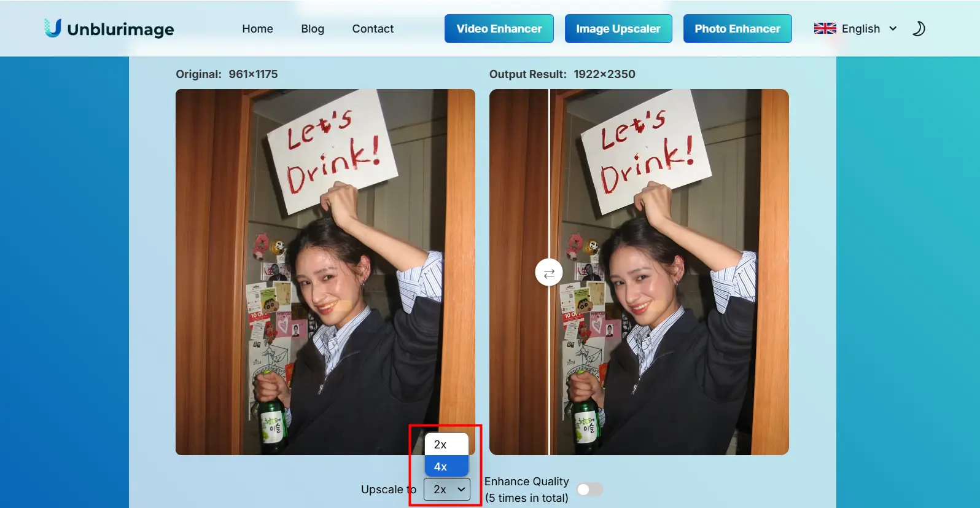Screen dimensions: 980x508
Task: Click the Upscale to label
Action: (389, 490)
